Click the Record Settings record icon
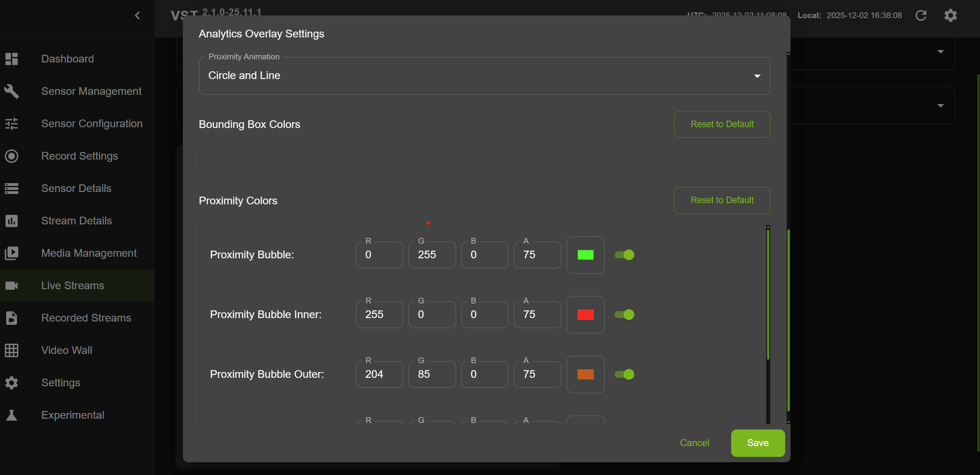Image resolution: width=980 pixels, height=475 pixels. [12, 156]
